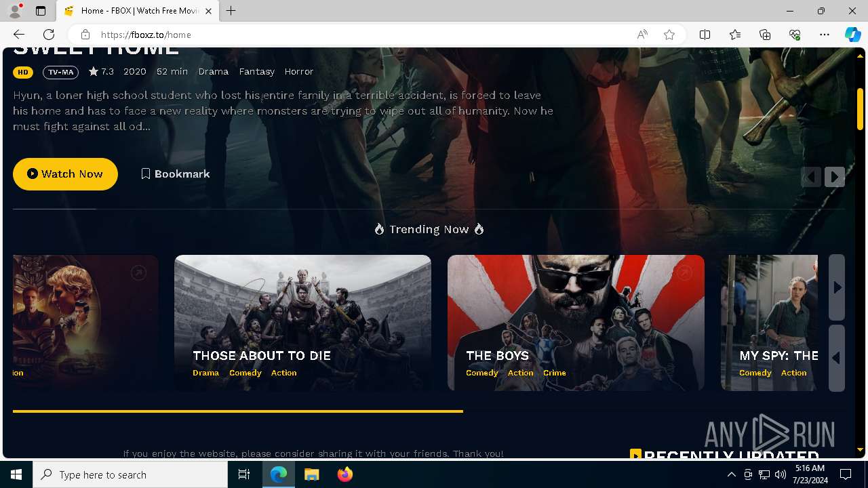The width and height of the screenshot is (868, 488).
Task: Click the HD quality badge
Action: (x=23, y=72)
